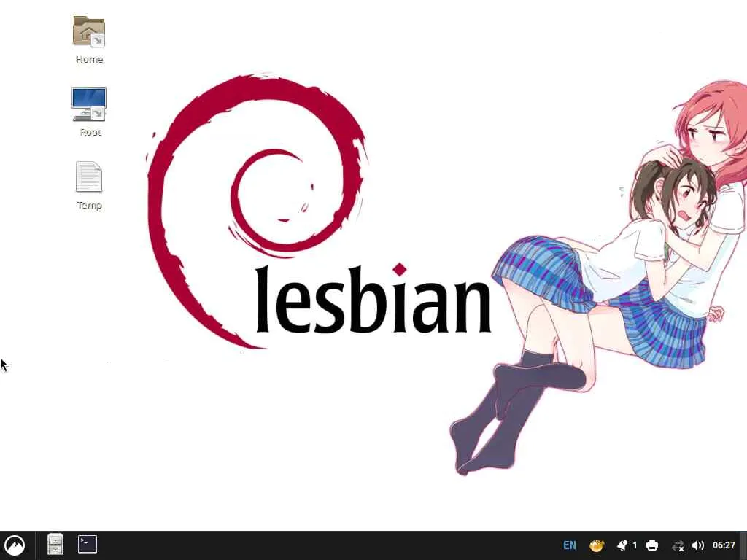Select the Root computer desktop icon
The width and height of the screenshot is (747, 560).
pyautogui.click(x=89, y=104)
